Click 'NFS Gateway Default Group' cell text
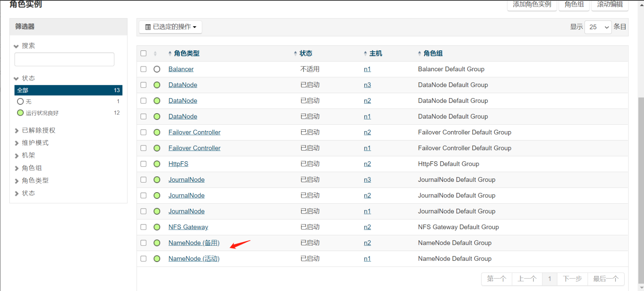 click(x=458, y=227)
